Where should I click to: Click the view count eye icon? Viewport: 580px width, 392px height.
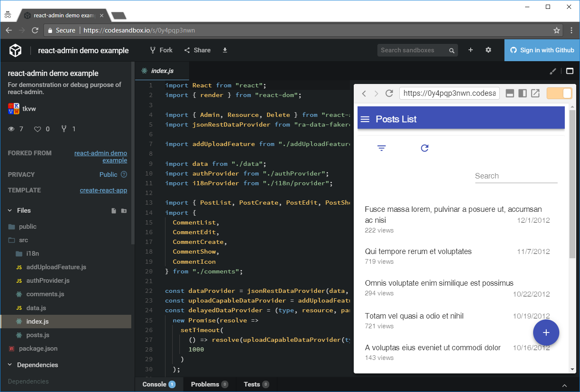click(11, 129)
